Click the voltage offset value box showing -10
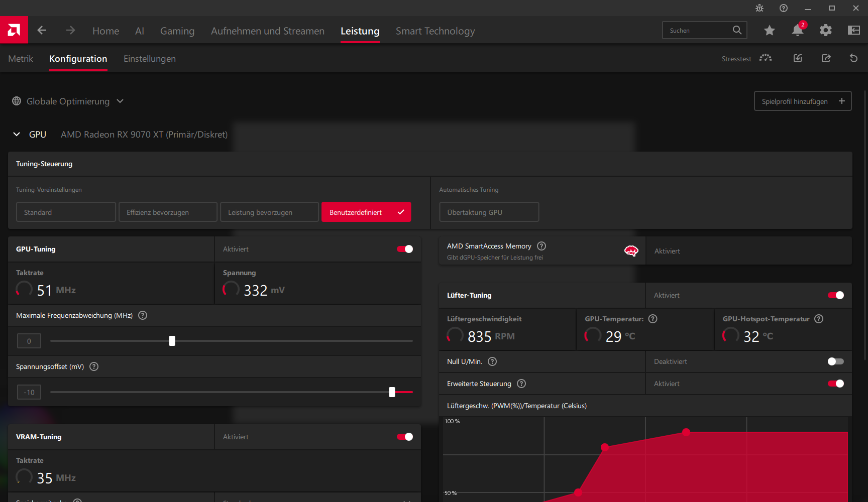This screenshot has height=502, width=868. click(x=29, y=392)
